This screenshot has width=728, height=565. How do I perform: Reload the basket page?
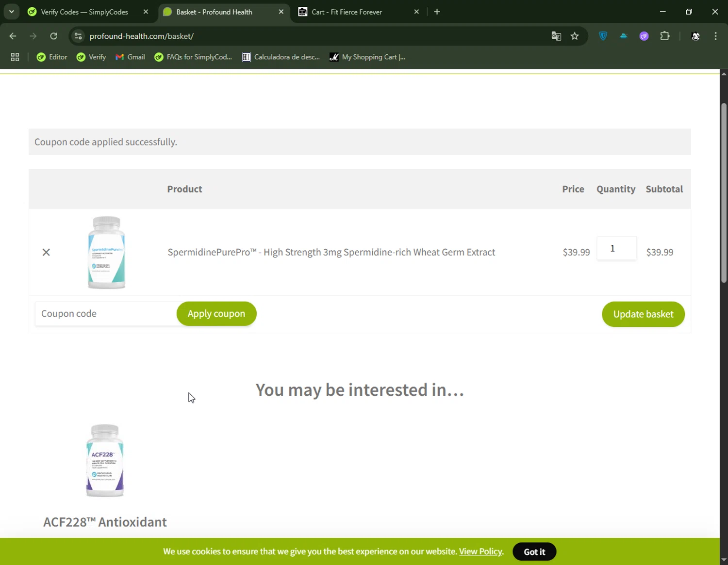point(54,36)
